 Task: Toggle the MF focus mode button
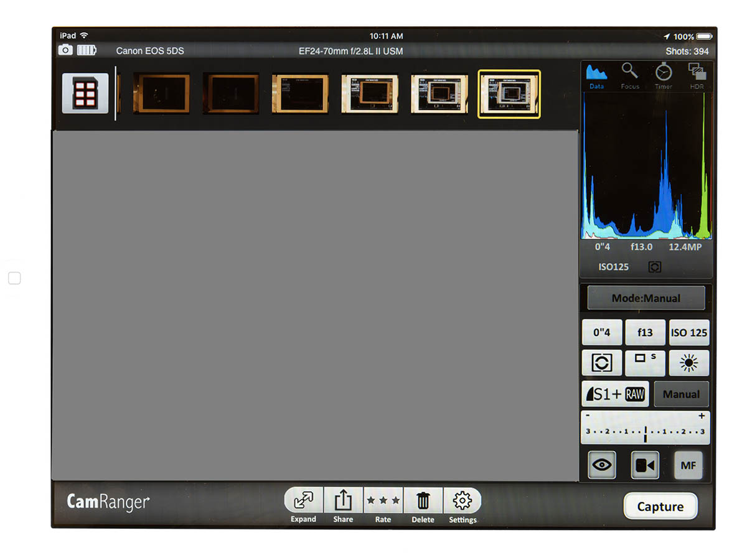pyautogui.click(x=688, y=465)
